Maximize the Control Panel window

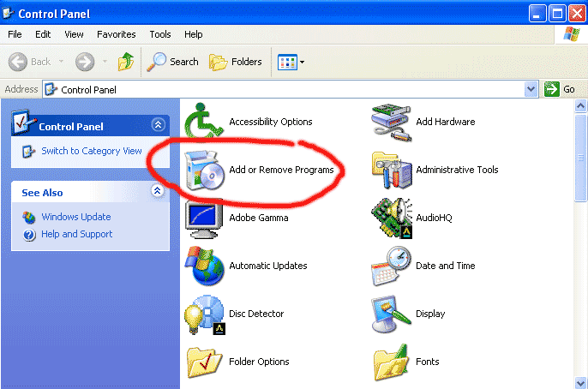point(557,14)
